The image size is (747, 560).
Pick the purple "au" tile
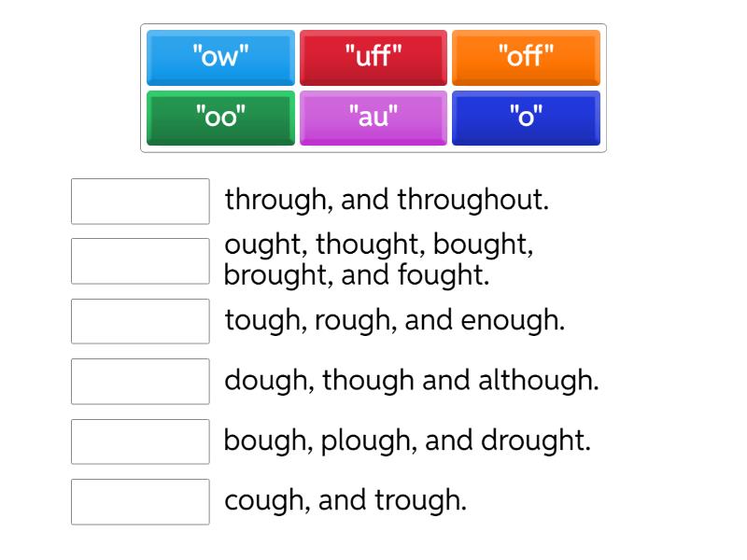373,118
